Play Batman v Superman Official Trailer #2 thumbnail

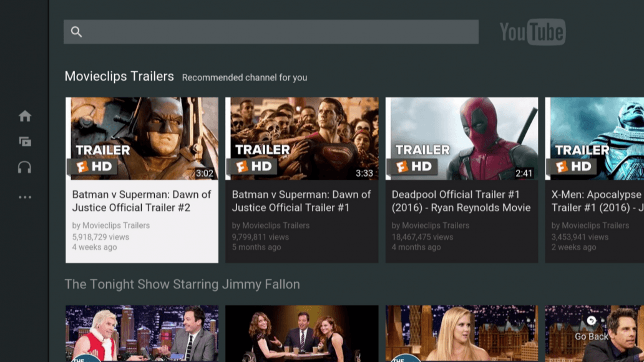point(142,139)
